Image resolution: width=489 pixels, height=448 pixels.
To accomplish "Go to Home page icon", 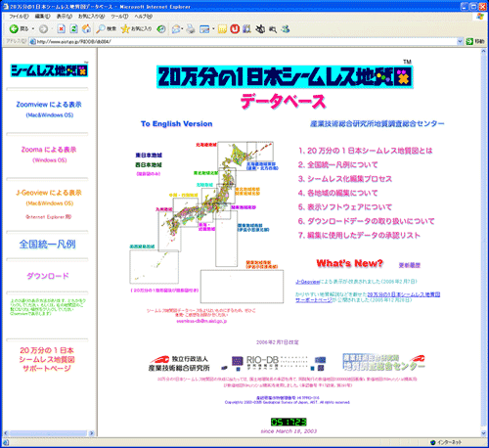I will tap(86, 29).
